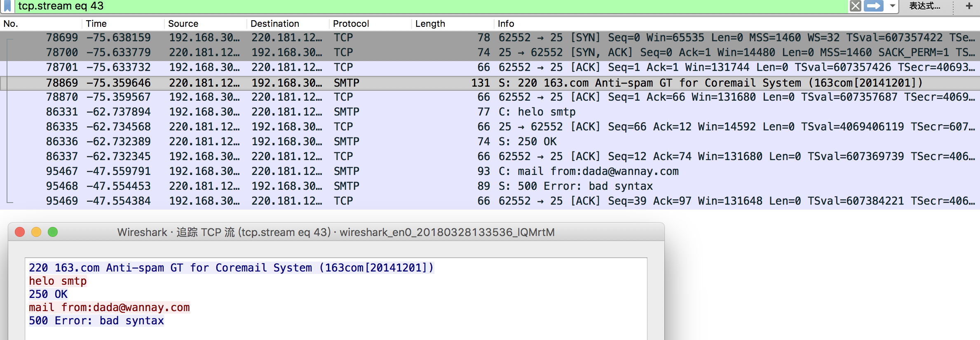Apply the display filter with arrow button
Screen dimensions: 980x340
click(x=873, y=6)
